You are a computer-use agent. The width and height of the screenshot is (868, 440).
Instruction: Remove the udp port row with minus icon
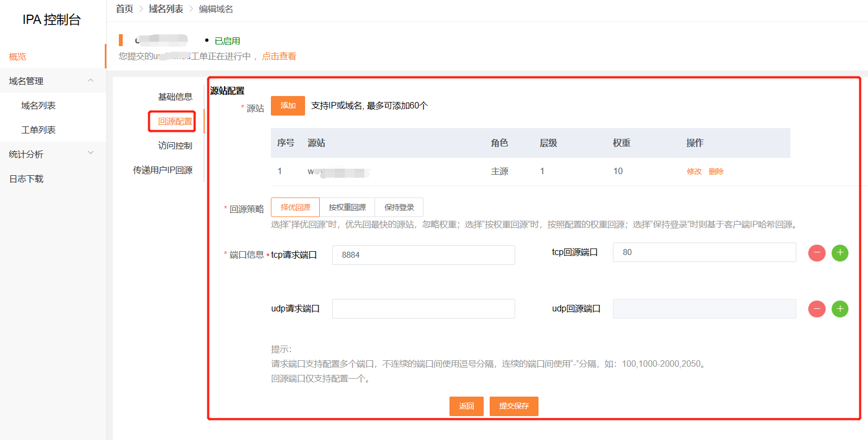tap(816, 309)
